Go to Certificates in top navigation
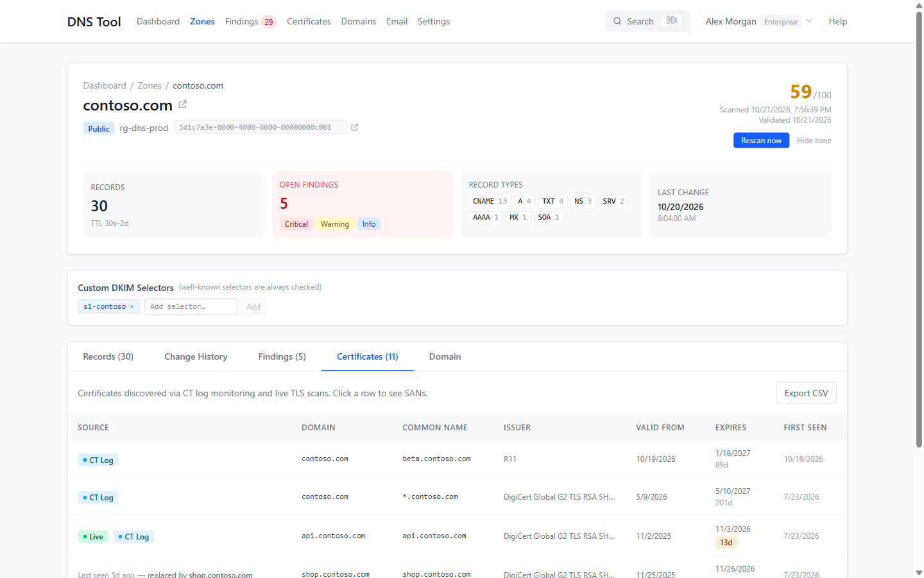Viewport: 924px width, 578px height. click(309, 21)
